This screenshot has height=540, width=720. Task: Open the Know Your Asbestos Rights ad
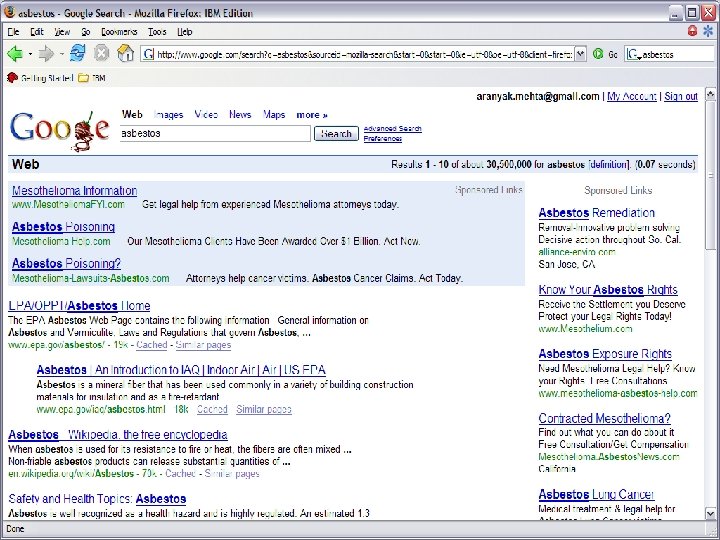608,290
